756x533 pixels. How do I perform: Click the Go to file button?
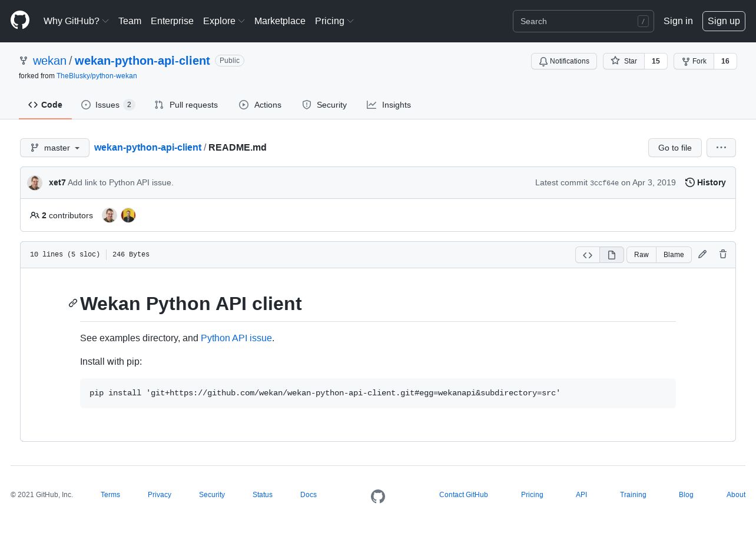(x=675, y=148)
